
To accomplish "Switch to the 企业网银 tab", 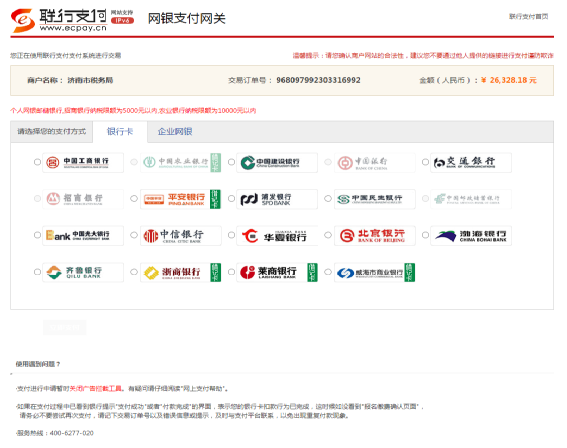I will coord(175,132).
